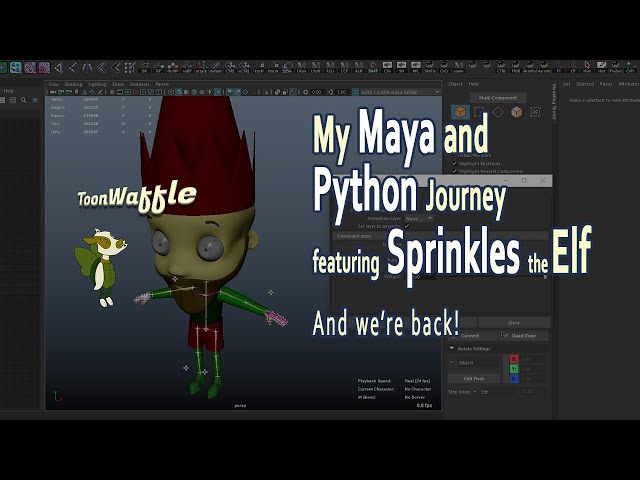Viewport: 640px width, 480px height.
Task: Open the Attribute Editor Focus menu
Action: pos(606,84)
